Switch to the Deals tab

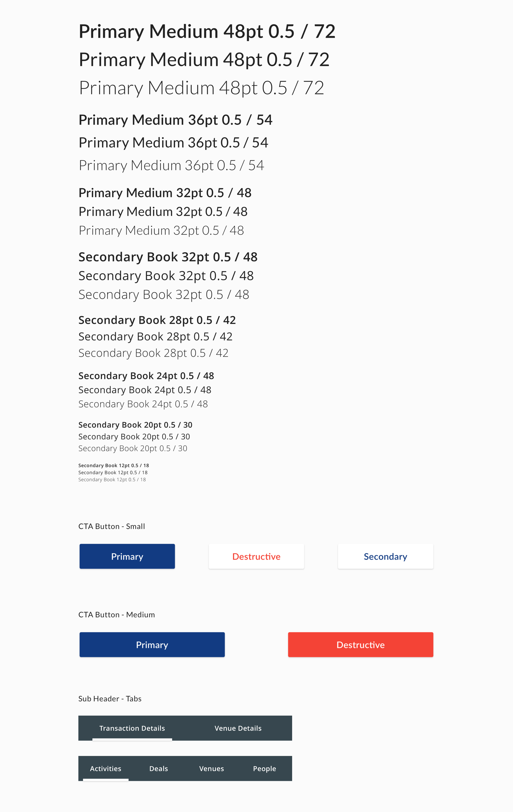[x=158, y=769]
